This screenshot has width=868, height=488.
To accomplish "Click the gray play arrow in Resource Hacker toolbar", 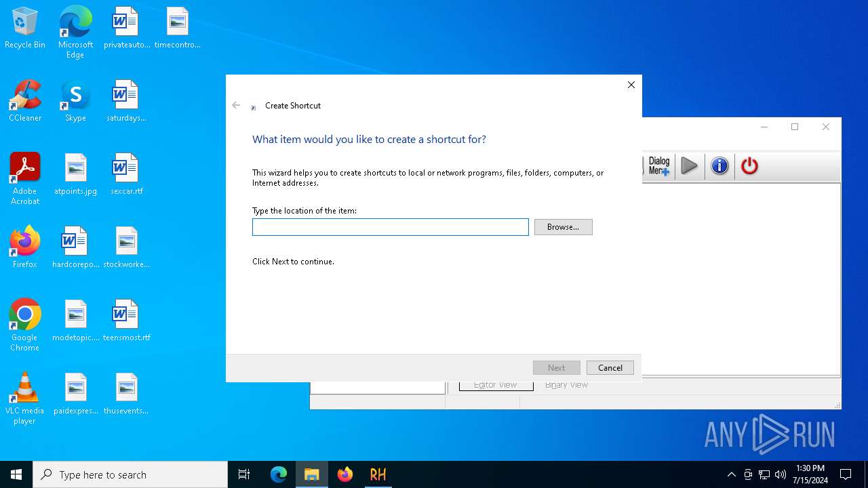I will point(689,166).
